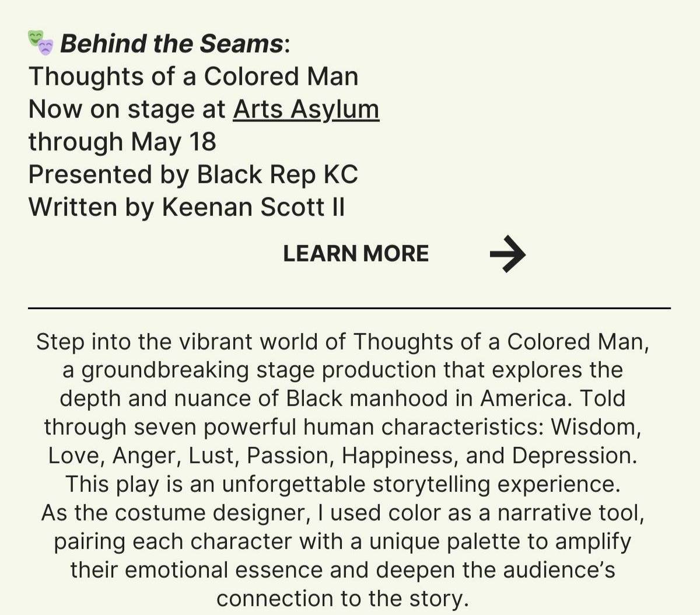Open the Arts Asylum link
The width and height of the screenshot is (700, 615).
306,109
